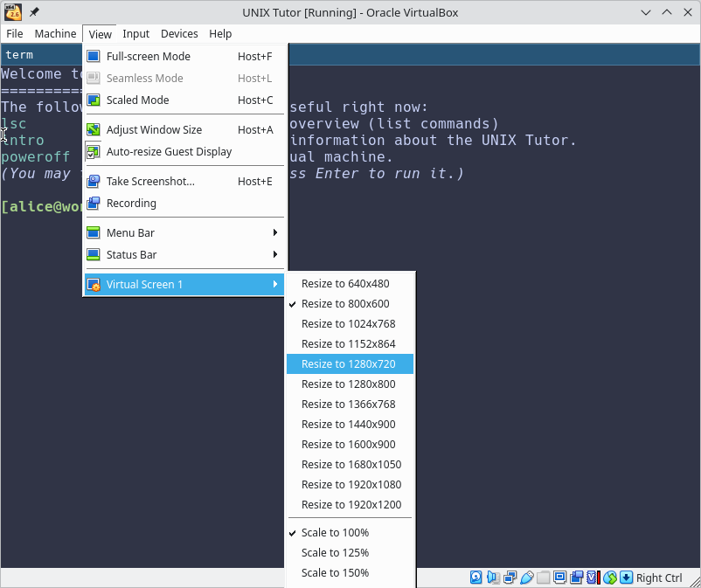
Task: Click the term tab in guest window
Action: click(19, 55)
